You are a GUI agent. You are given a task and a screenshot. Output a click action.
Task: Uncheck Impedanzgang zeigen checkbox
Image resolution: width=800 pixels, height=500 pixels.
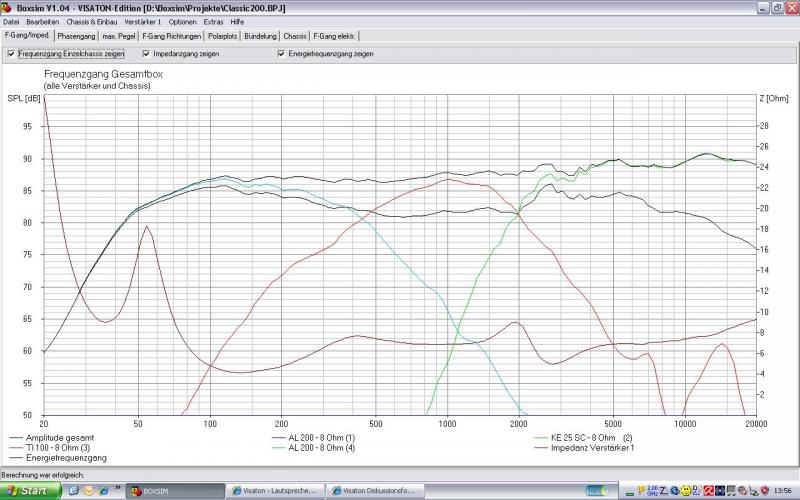coord(146,54)
